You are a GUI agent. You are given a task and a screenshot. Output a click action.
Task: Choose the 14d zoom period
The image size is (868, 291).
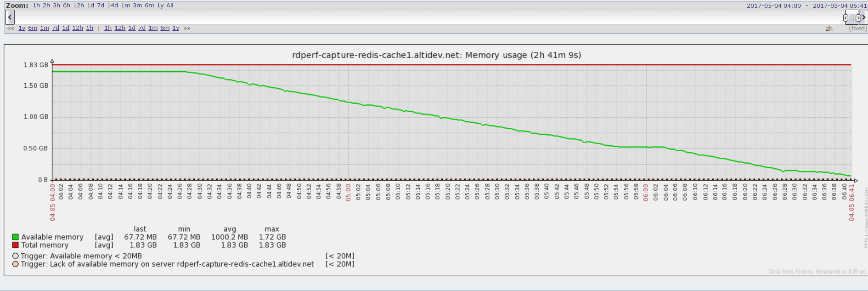click(x=113, y=6)
